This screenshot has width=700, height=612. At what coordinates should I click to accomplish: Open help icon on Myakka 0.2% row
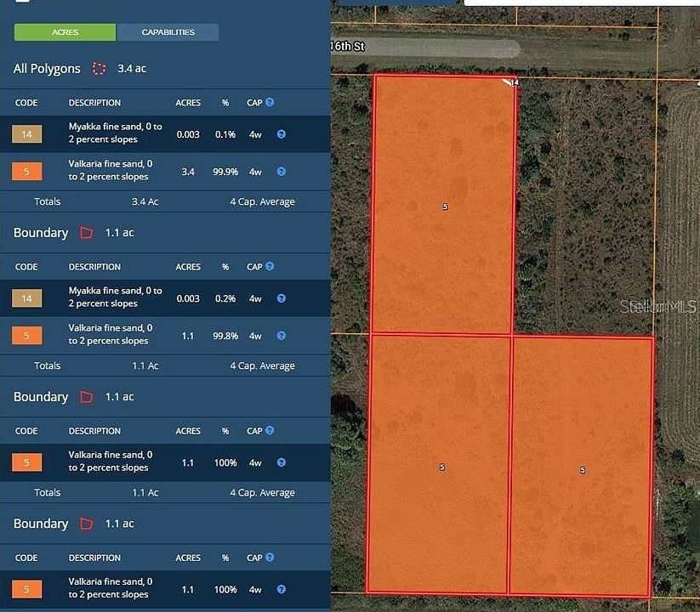(x=281, y=298)
